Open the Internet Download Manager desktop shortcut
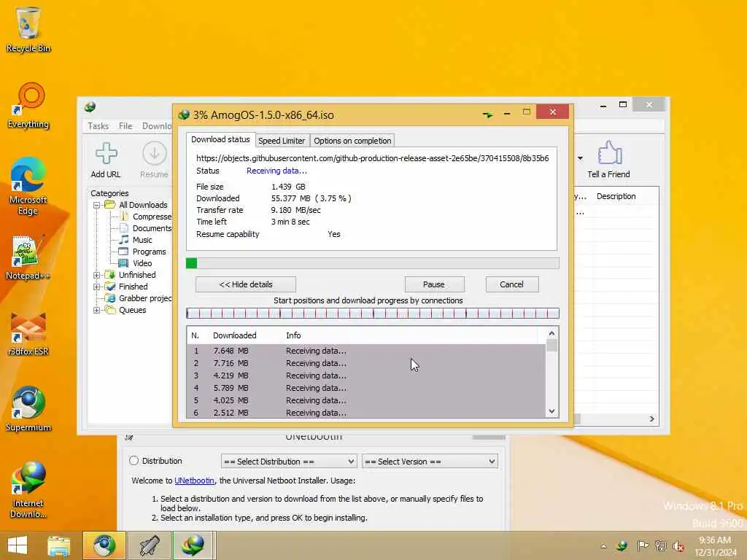Viewport: 747px width, 560px height. click(28, 489)
